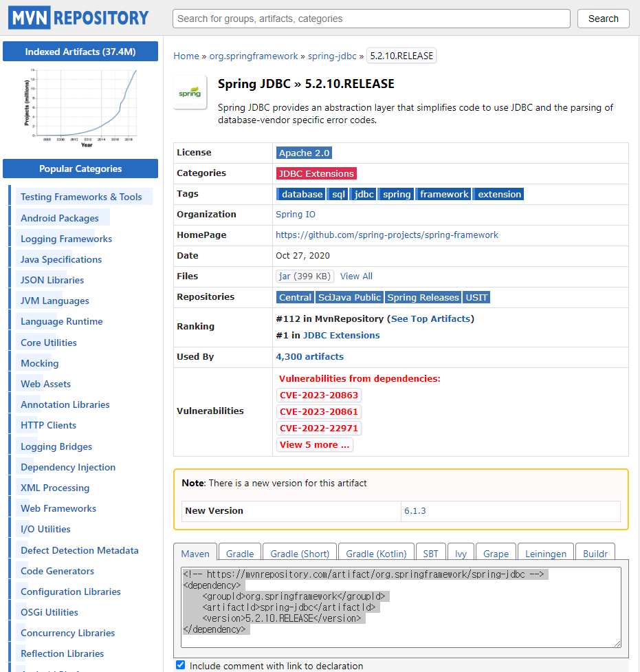The width and height of the screenshot is (640, 672).
Task: Open JSON Libraries category
Action: (x=52, y=280)
